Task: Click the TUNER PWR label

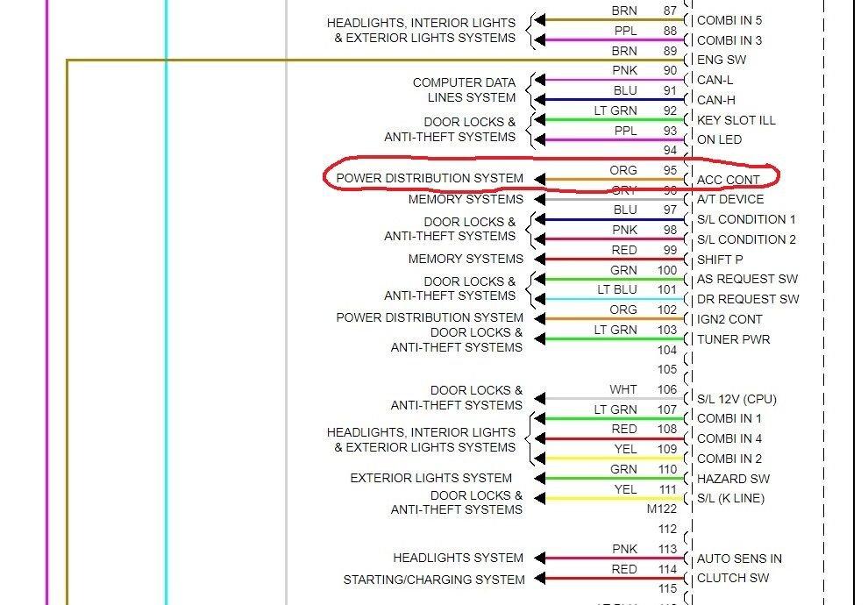Action: 733,339
